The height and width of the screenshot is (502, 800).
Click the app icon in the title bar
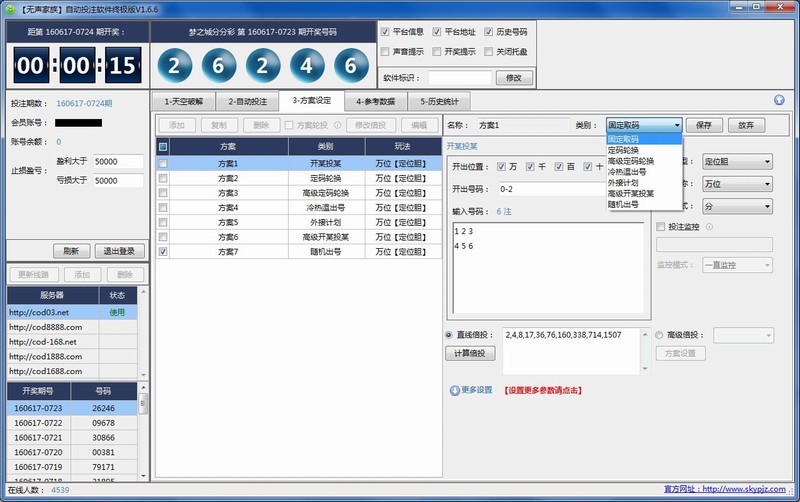click(12, 8)
